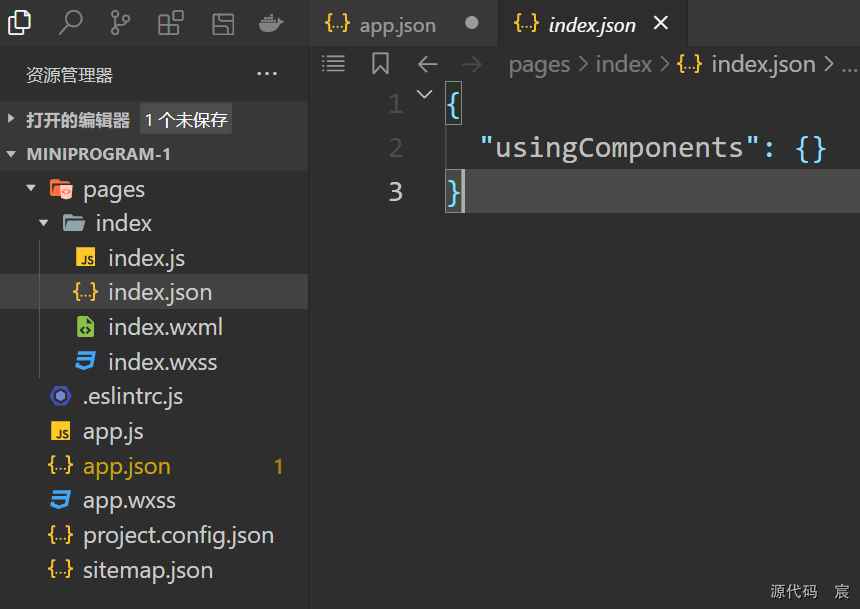Click the 资源管理器 panel title
860x609 pixels.
tap(69, 75)
